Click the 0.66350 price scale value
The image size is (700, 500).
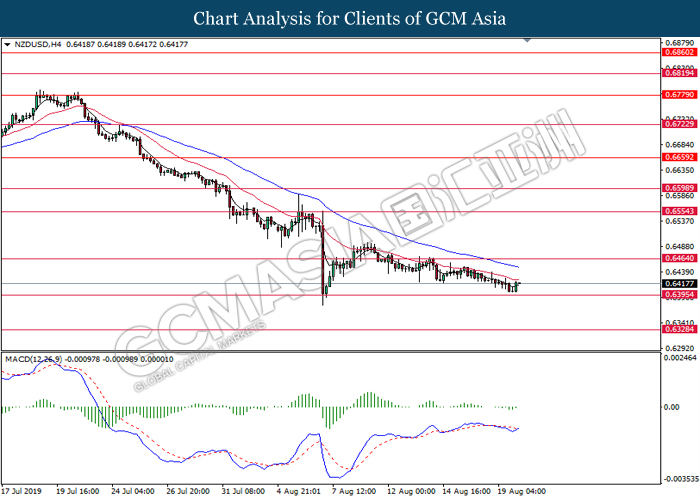[680, 171]
